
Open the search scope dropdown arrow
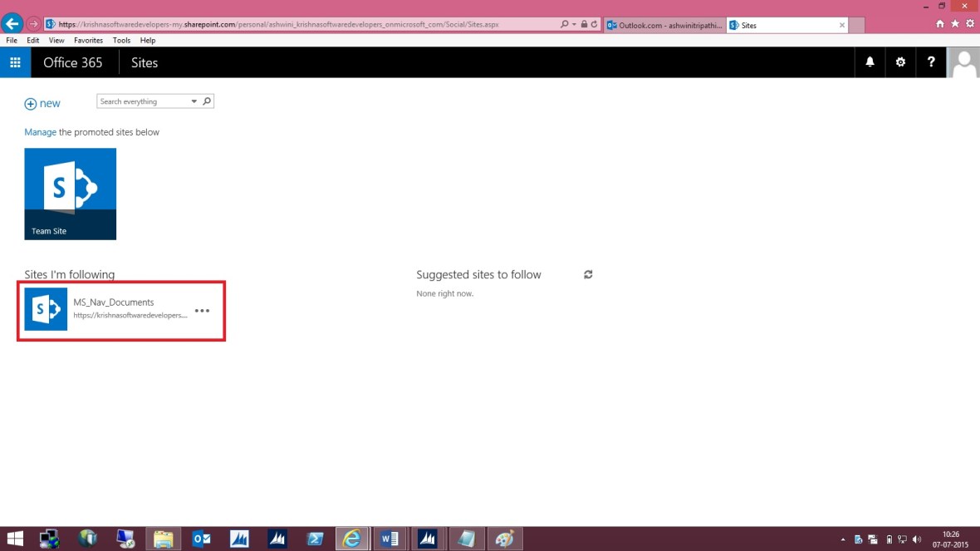(192, 101)
